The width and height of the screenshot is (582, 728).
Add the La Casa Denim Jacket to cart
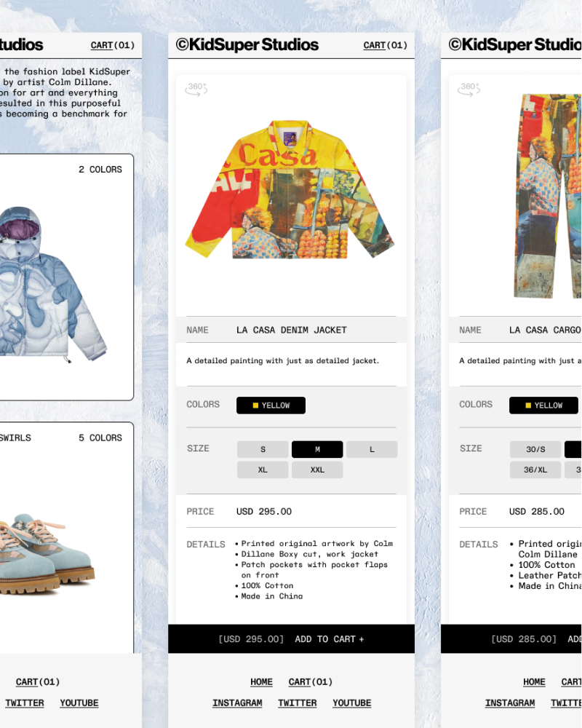pos(292,639)
